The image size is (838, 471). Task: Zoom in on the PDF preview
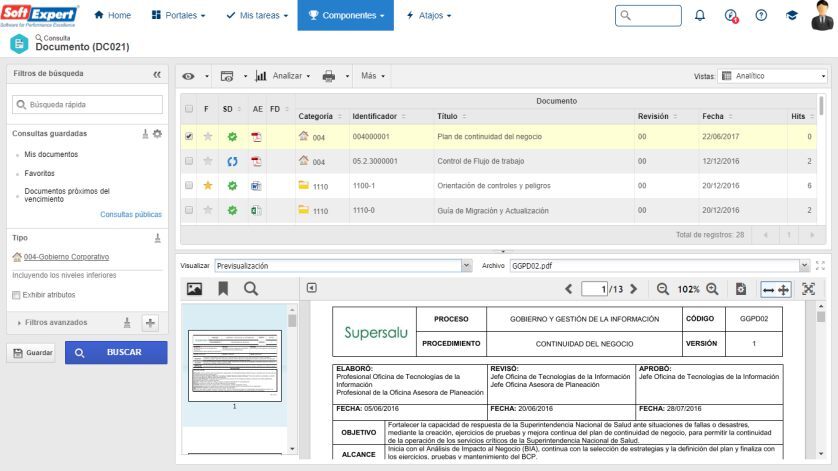712,288
